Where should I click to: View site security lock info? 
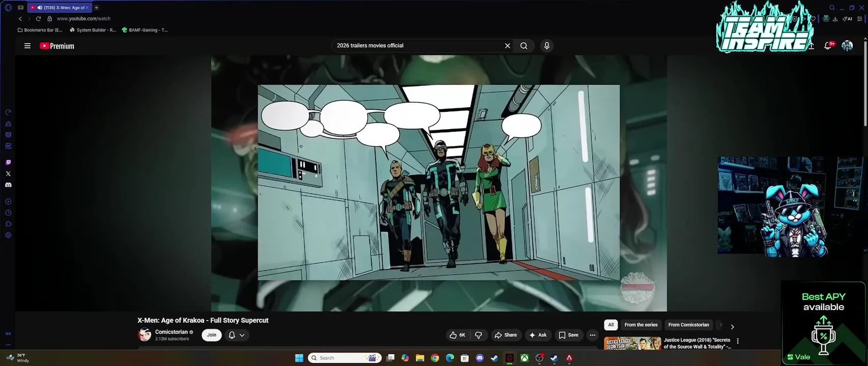coord(49,19)
